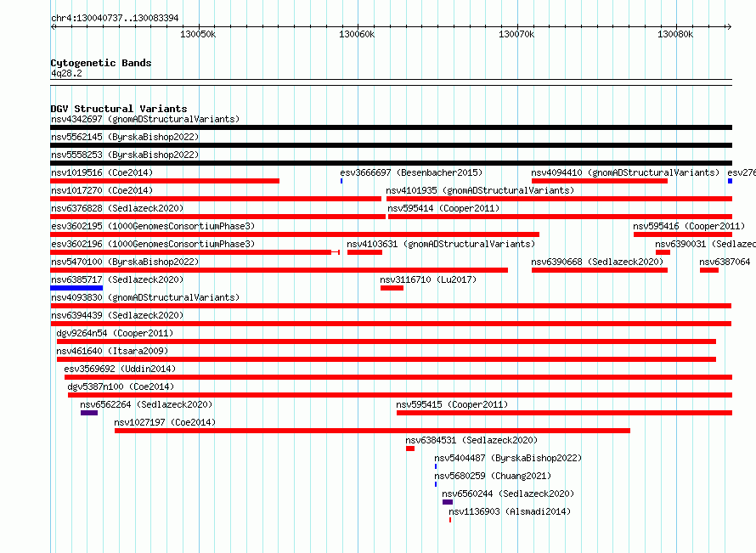Select the red nsv6390668 variant bar
756x553 pixels.
[x=600, y=270]
